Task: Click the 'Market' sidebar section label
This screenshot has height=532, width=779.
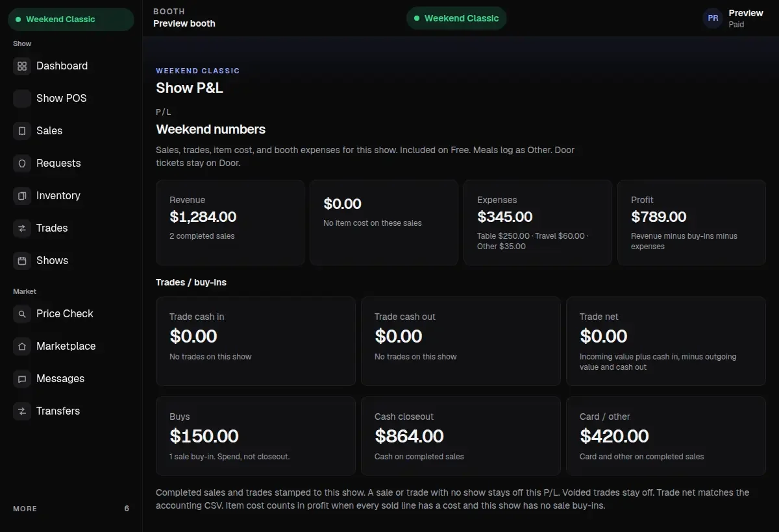Action: coord(25,291)
